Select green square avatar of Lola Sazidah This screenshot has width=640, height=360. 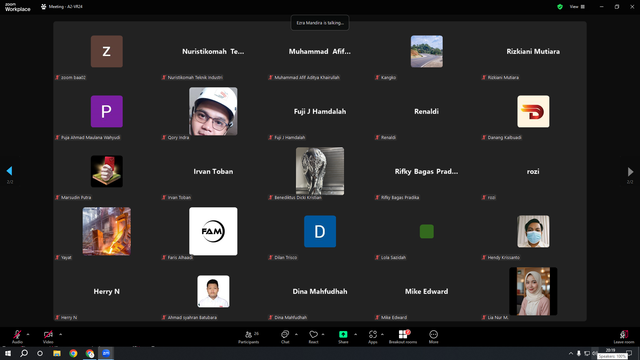point(427,231)
